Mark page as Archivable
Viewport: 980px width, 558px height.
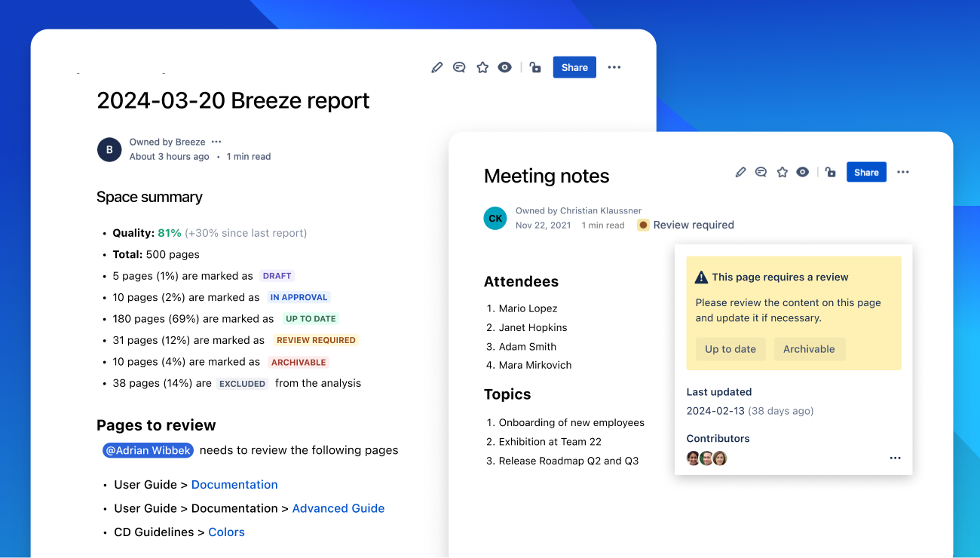point(809,349)
